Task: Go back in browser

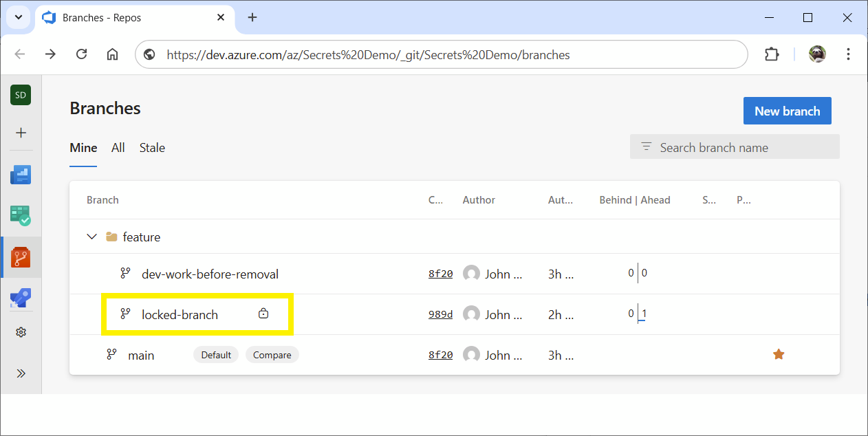Action: 20,54
